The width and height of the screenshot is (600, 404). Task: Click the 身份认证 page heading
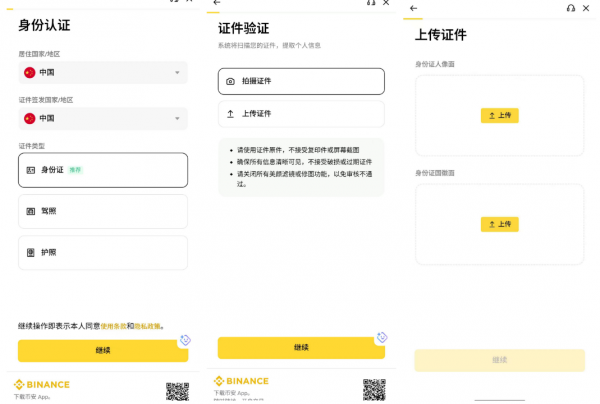44,25
